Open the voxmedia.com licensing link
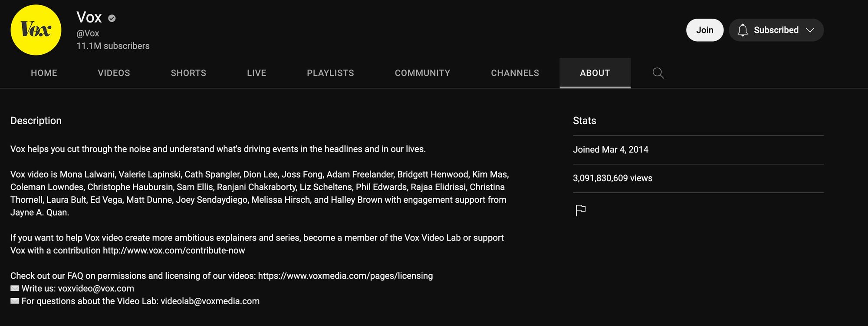868x326 pixels. [x=345, y=276]
